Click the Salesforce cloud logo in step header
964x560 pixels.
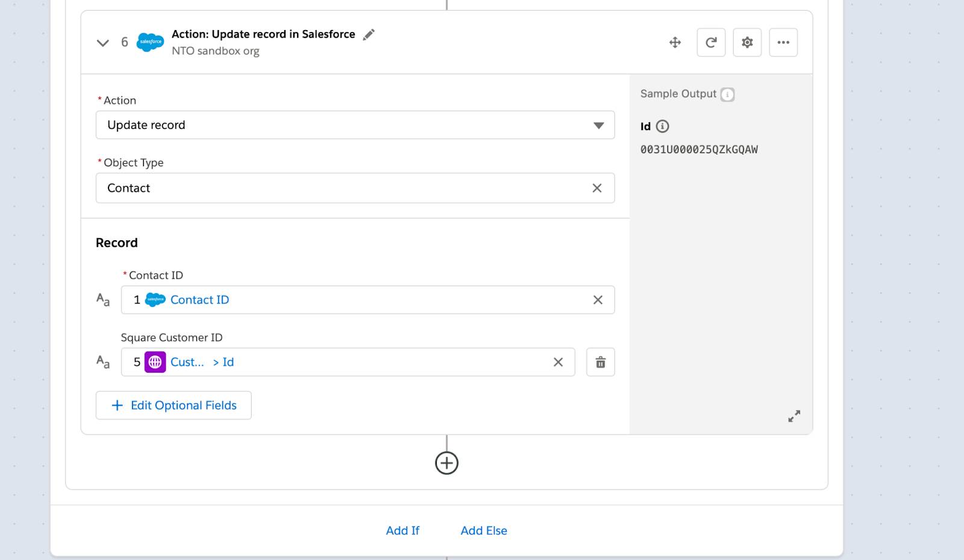[150, 42]
